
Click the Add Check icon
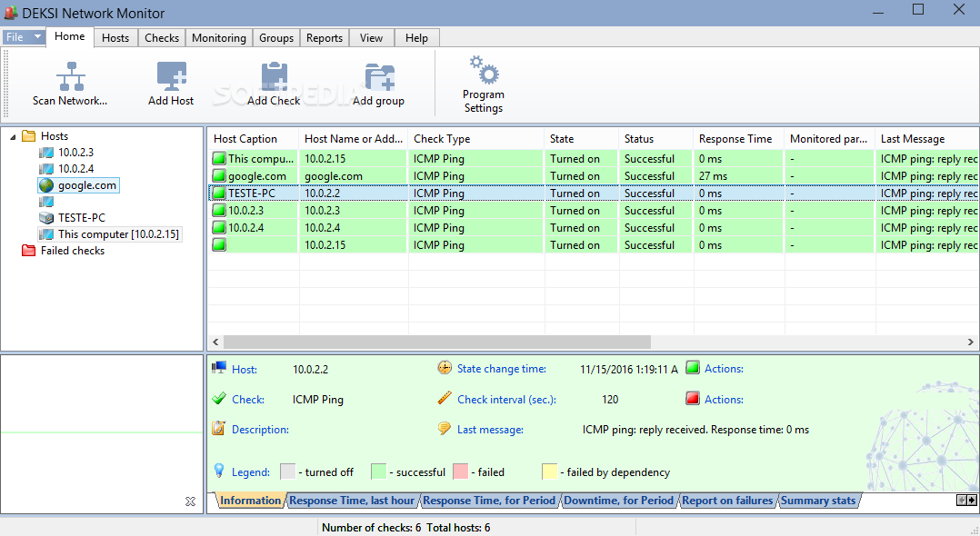point(274,76)
